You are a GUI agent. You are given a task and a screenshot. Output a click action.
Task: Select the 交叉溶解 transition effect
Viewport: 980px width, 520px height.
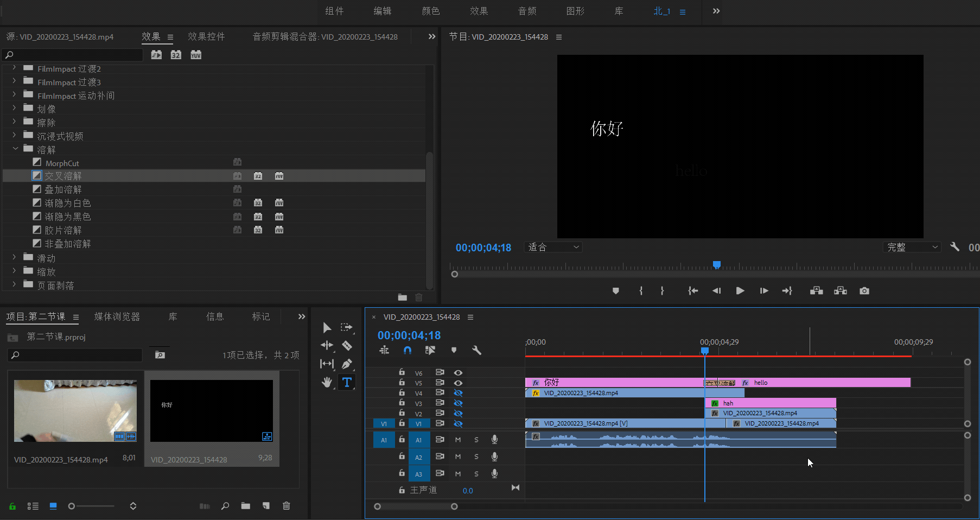tap(63, 176)
